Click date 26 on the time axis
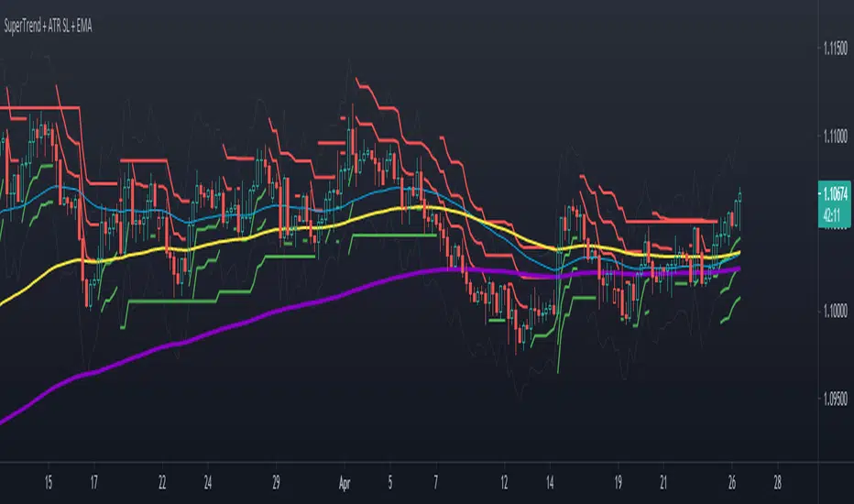 (x=732, y=483)
